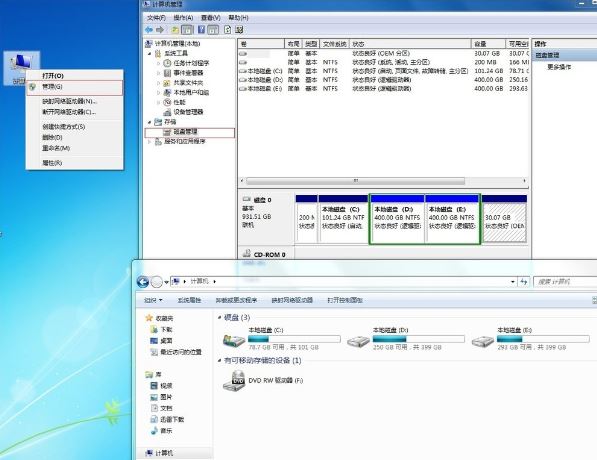Open the address bar history dropdown arrow

coord(513,282)
